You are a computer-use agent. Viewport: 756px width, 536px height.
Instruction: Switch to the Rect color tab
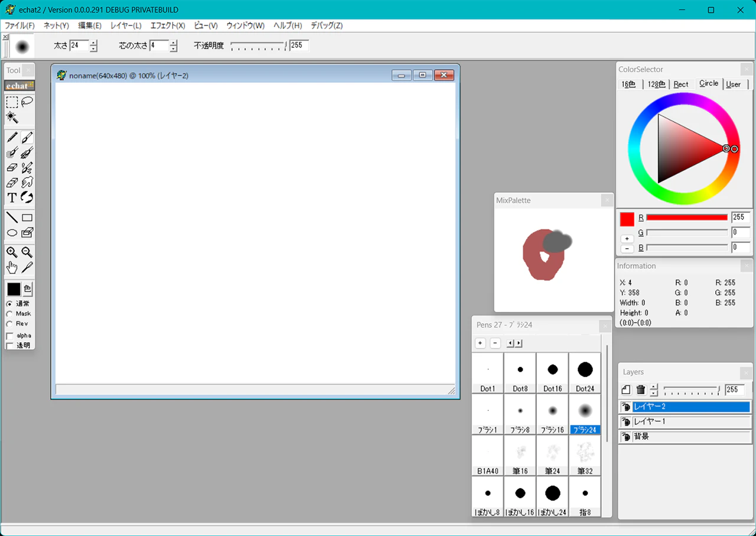point(681,84)
